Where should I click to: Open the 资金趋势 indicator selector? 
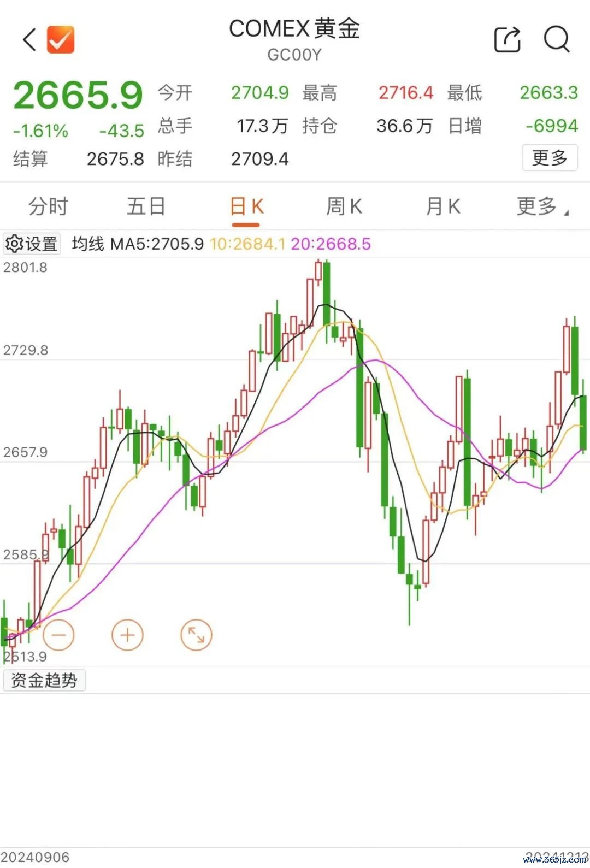click(44, 681)
